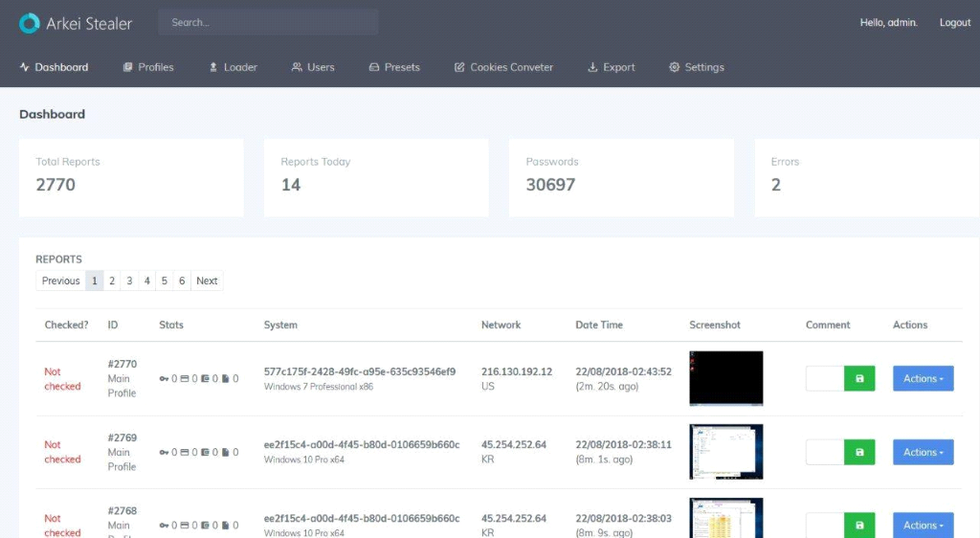Click green save icon for report #2769

pos(858,452)
